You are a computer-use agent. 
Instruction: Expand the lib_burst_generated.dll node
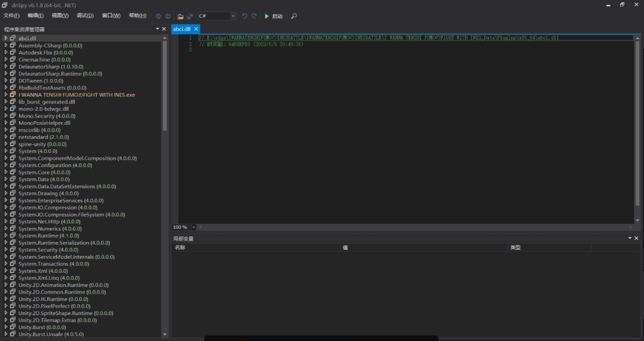(x=5, y=102)
